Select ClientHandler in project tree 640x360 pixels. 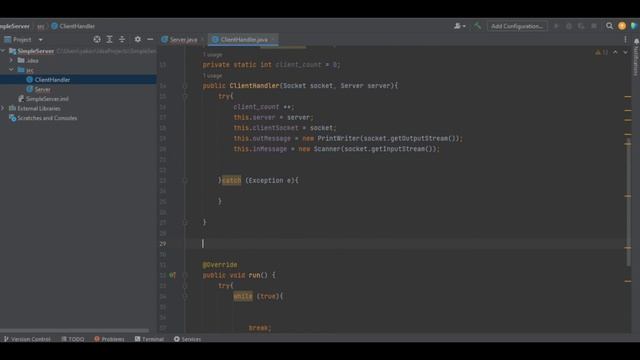[x=52, y=80]
